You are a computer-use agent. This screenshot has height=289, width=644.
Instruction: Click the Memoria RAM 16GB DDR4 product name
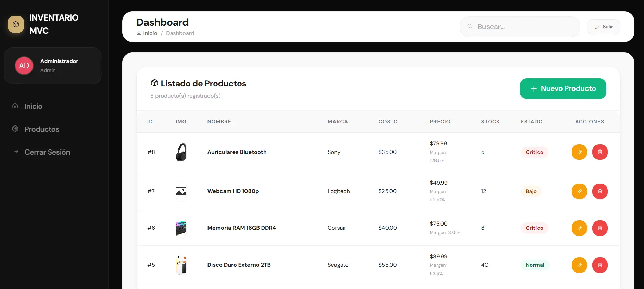(241, 228)
